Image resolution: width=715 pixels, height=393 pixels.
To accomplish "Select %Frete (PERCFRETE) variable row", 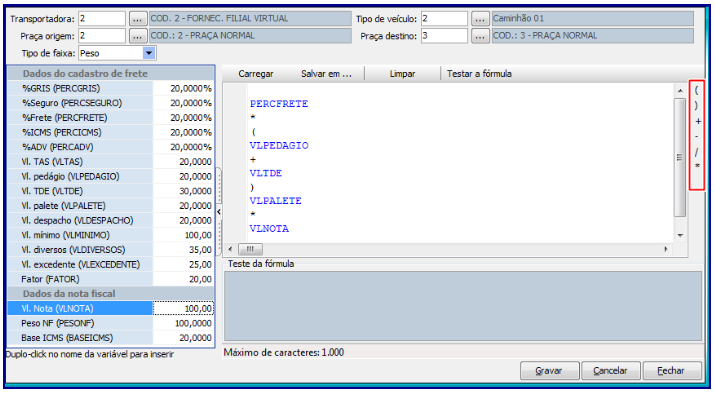I will click(110, 118).
